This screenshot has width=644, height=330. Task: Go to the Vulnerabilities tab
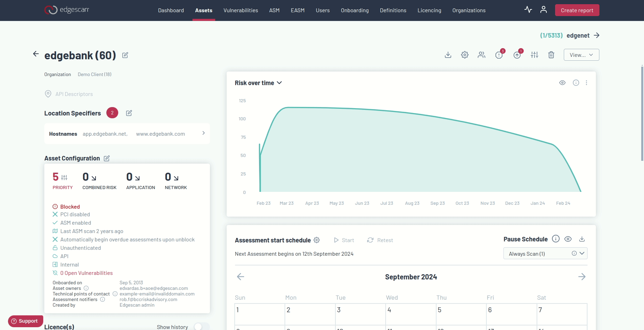(x=241, y=10)
